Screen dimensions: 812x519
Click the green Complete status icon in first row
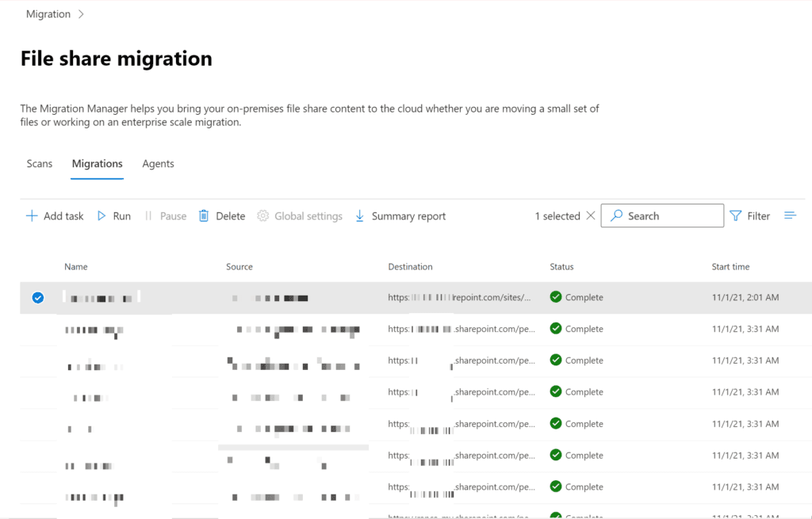556,297
